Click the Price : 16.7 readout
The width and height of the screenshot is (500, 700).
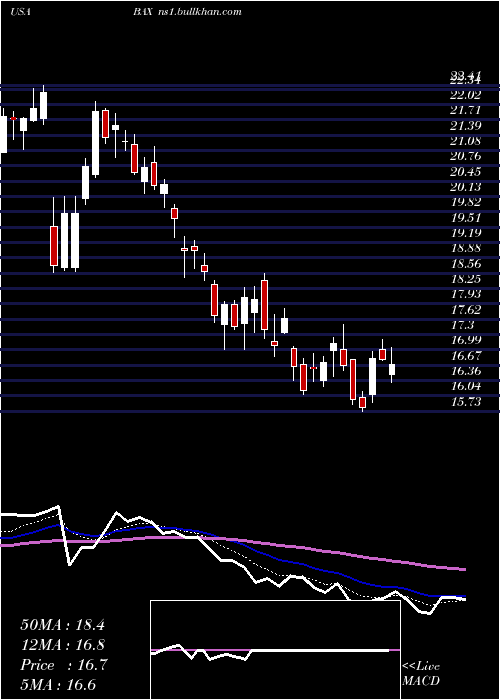[x=63, y=665]
